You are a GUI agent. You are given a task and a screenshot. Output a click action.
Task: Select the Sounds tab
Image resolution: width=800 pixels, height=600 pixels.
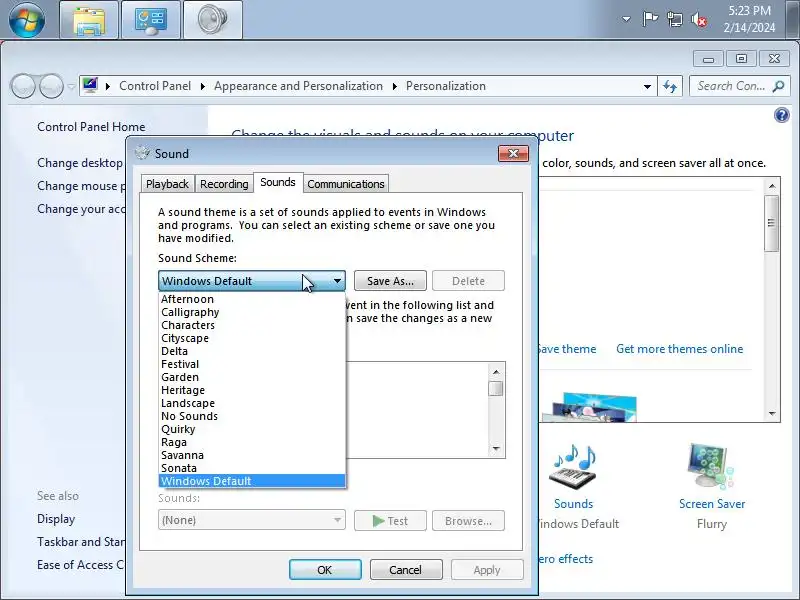pos(278,182)
